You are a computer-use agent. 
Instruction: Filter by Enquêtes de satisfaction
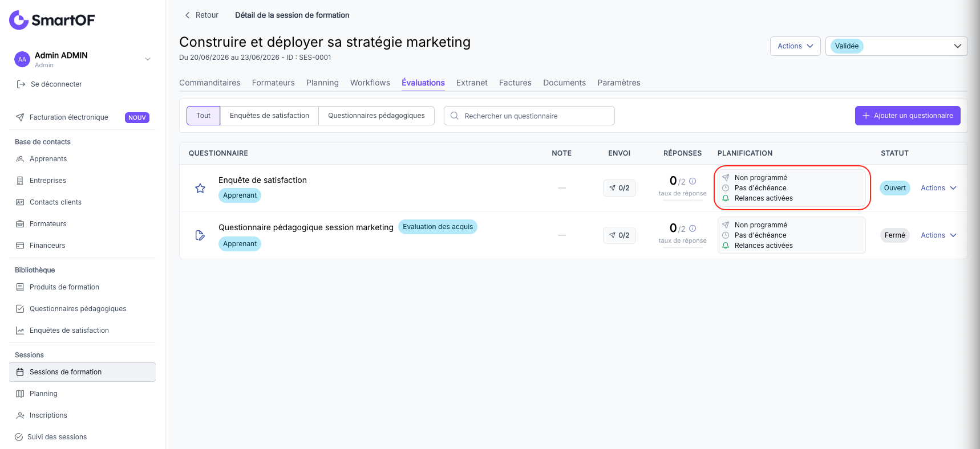(x=269, y=116)
